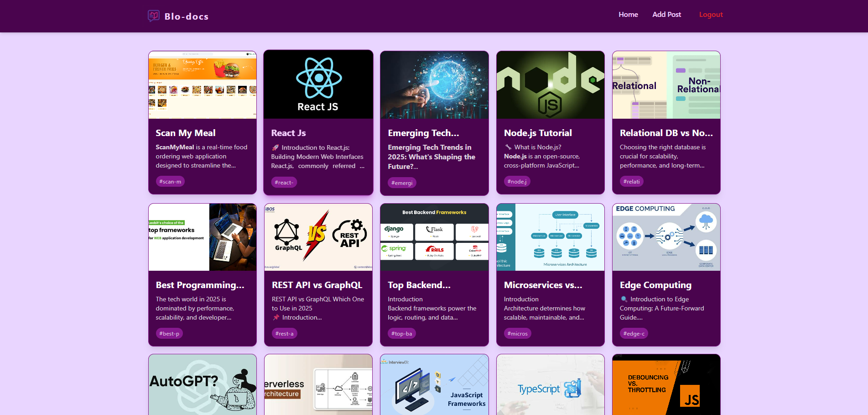The width and height of the screenshot is (868, 415).
Task: Click the React JS atom logo image
Action: (318, 84)
